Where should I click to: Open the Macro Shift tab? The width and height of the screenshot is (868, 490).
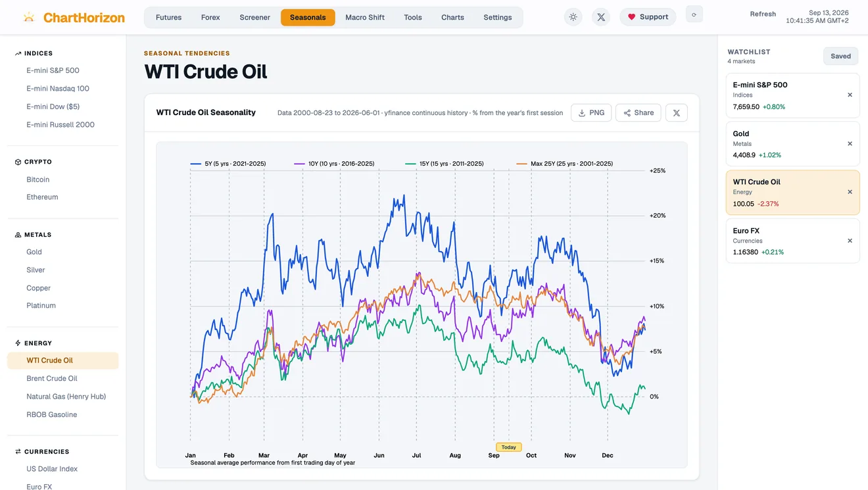click(x=365, y=17)
